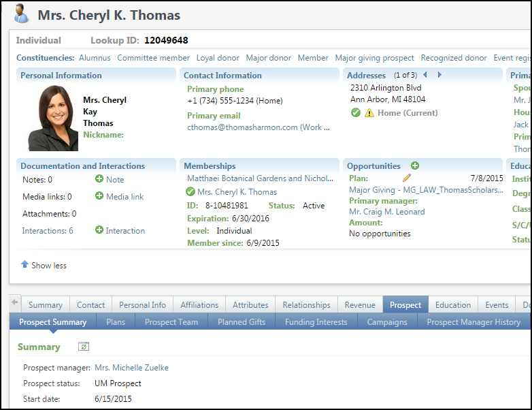Open the Education tab
This screenshot has width=532, height=410.
(453, 304)
